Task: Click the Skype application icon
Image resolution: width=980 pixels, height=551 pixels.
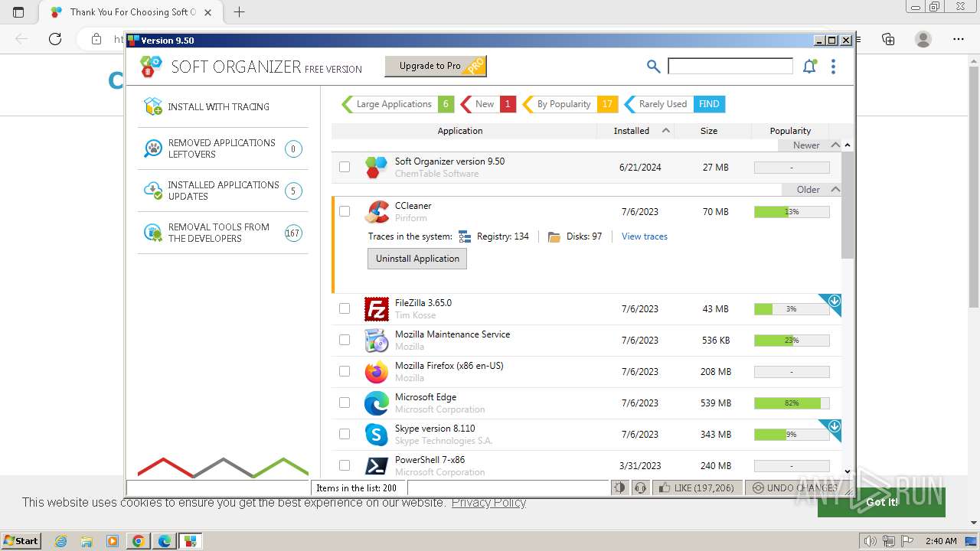Action: click(x=377, y=435)
